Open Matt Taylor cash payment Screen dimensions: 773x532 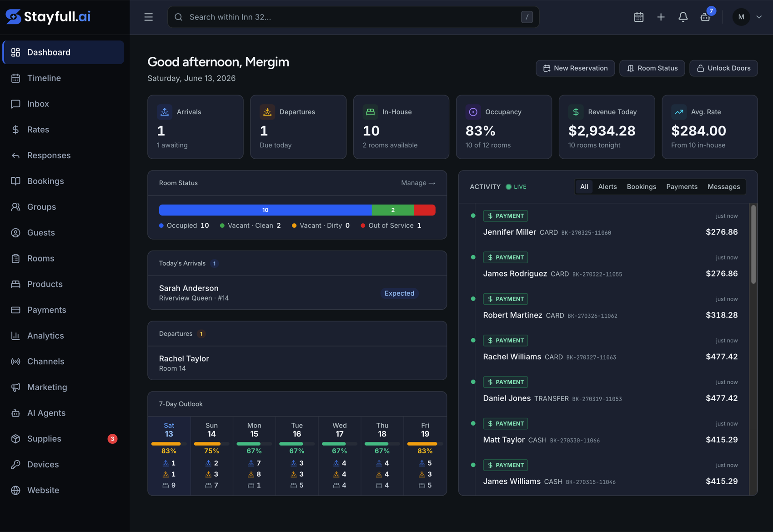pyautogui.click(x=610, y=432)
